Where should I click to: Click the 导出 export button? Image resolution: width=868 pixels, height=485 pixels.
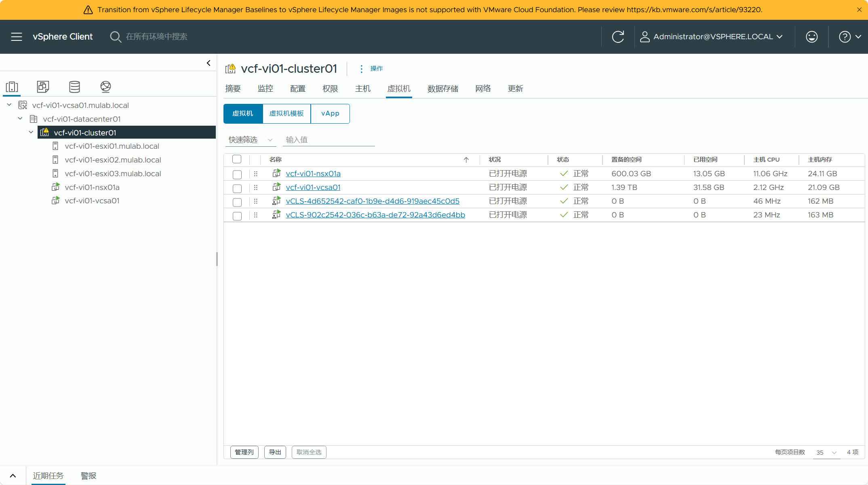pos(275,452)
